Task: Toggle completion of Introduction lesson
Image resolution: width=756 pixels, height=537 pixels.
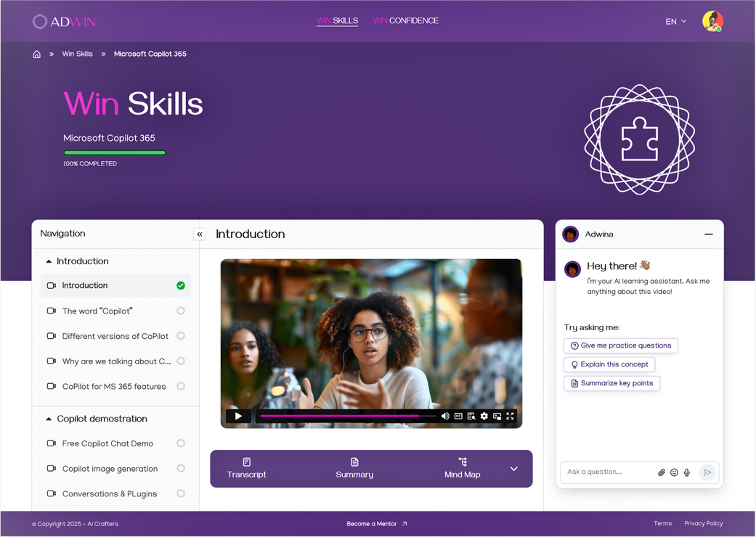Action: tap(181, 286)
